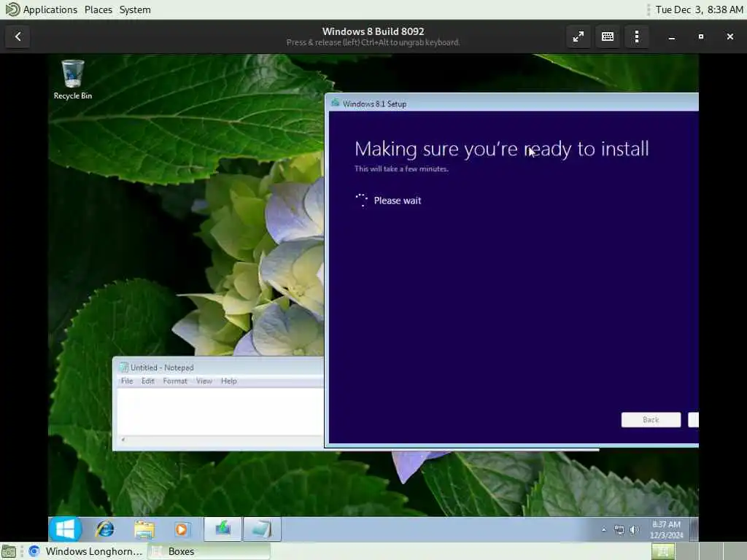
Task: Click the Untitled - Notepad title bar
Action: coord(219,367)
